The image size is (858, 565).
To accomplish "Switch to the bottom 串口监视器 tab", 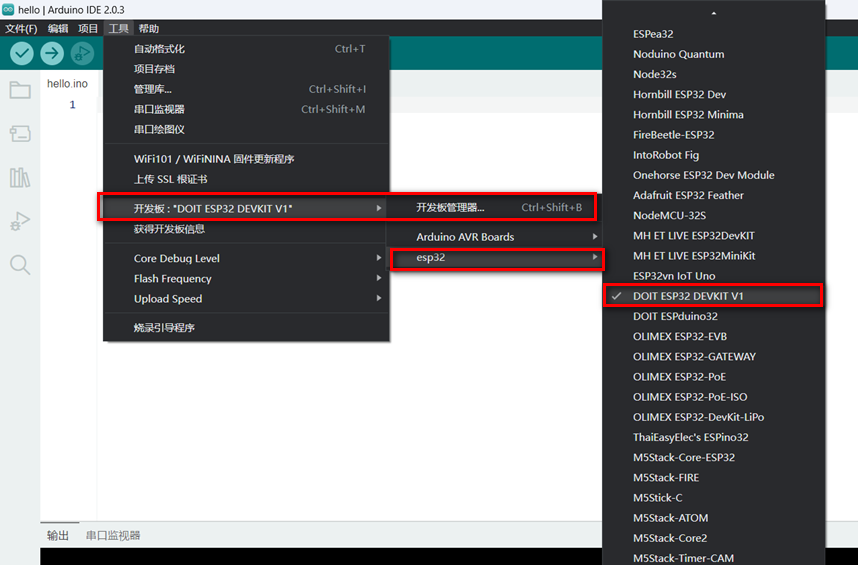I will [113, 535].
